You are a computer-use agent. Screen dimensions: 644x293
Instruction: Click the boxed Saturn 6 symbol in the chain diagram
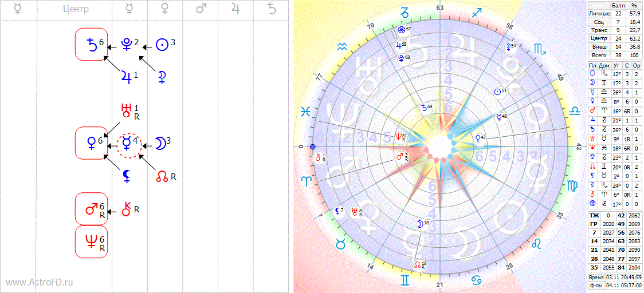point(91,44)
